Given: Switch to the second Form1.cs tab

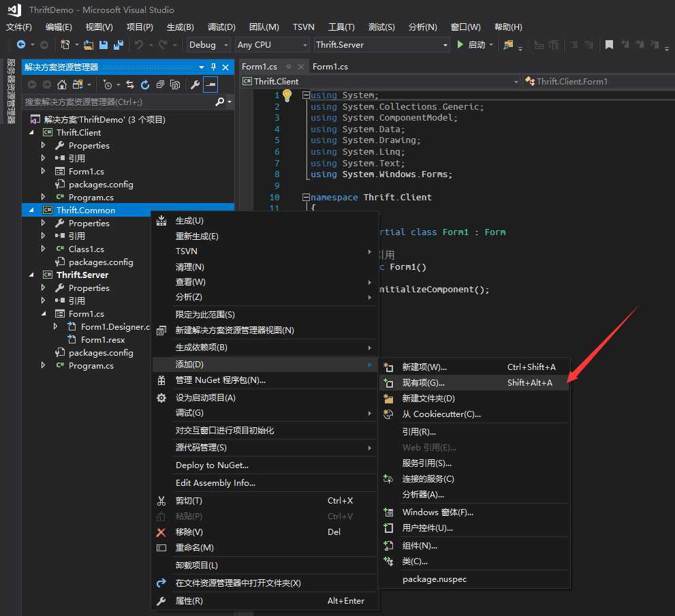Looking at the screenshot, I should pos(330,66).
